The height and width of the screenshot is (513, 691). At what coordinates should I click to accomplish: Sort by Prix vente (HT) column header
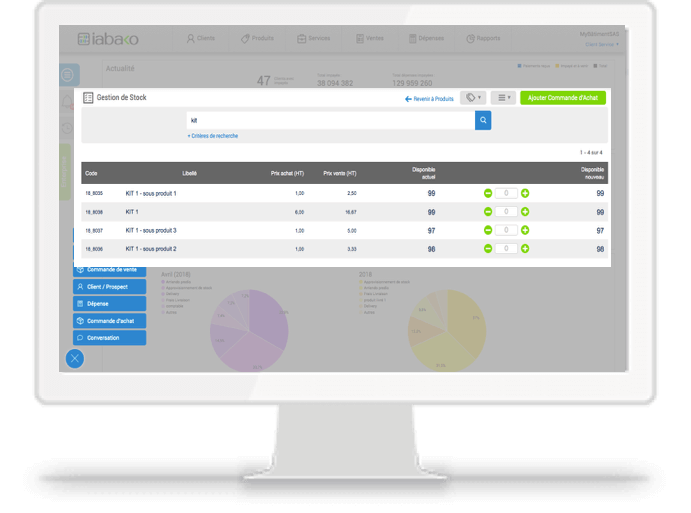340,173
